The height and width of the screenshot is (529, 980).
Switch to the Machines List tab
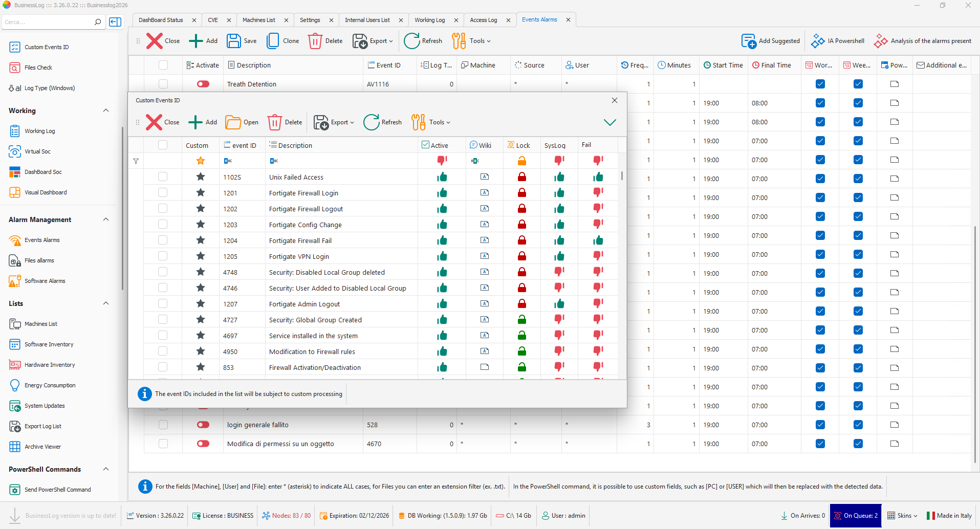258,20
